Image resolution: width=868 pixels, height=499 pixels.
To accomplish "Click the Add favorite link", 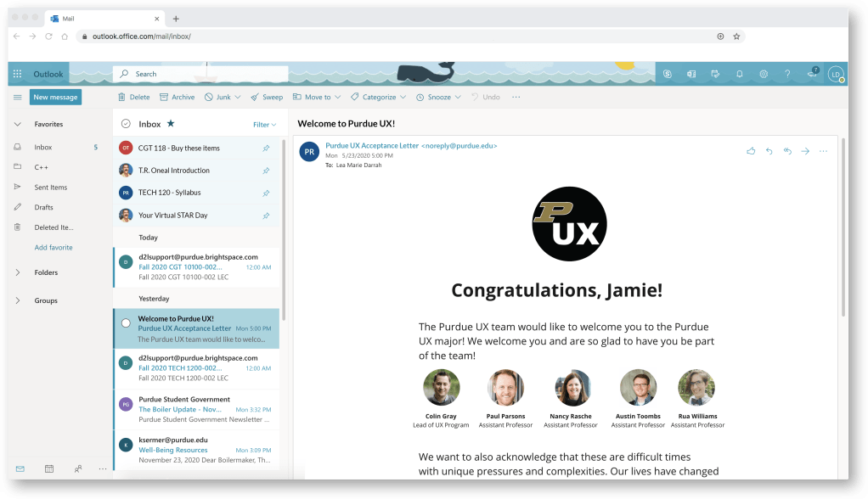I will pos(54,248).
